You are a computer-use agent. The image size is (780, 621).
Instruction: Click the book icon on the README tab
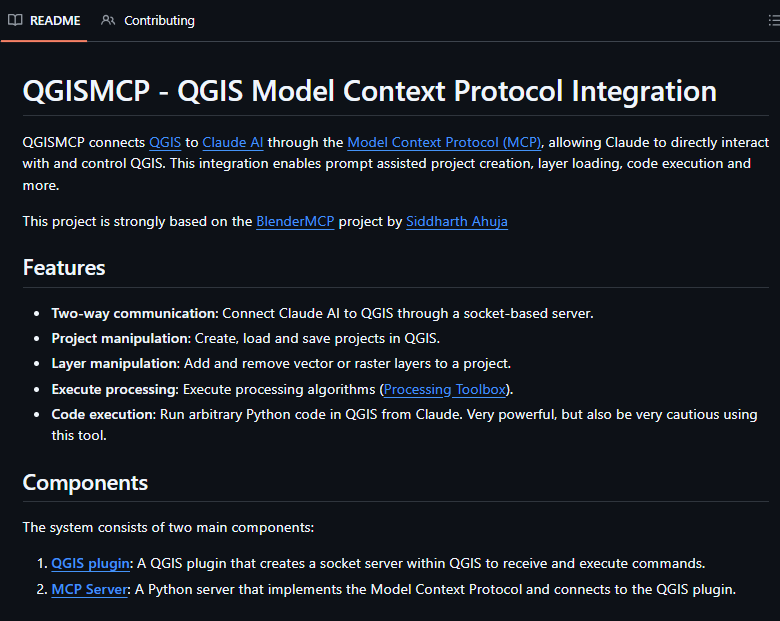tap(15, 20)
